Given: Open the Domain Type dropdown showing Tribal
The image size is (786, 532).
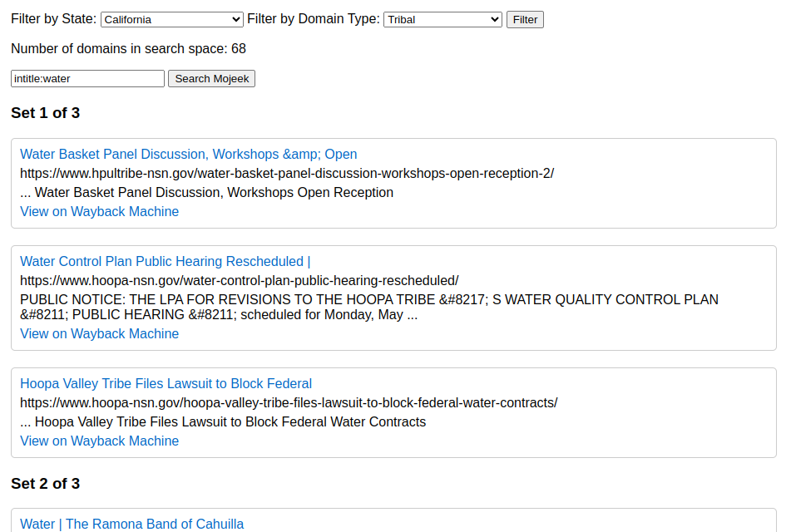Looking at the screenshot, I should click(x=442, y=20).
